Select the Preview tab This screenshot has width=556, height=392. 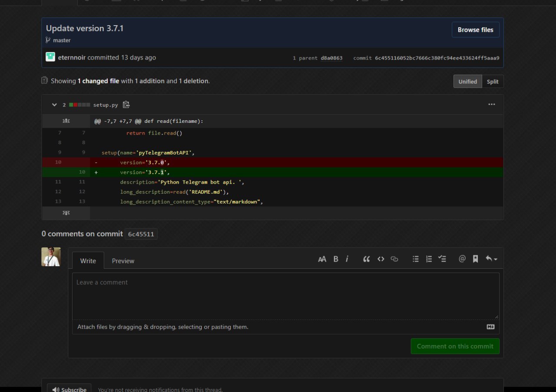tap(123, 261)
